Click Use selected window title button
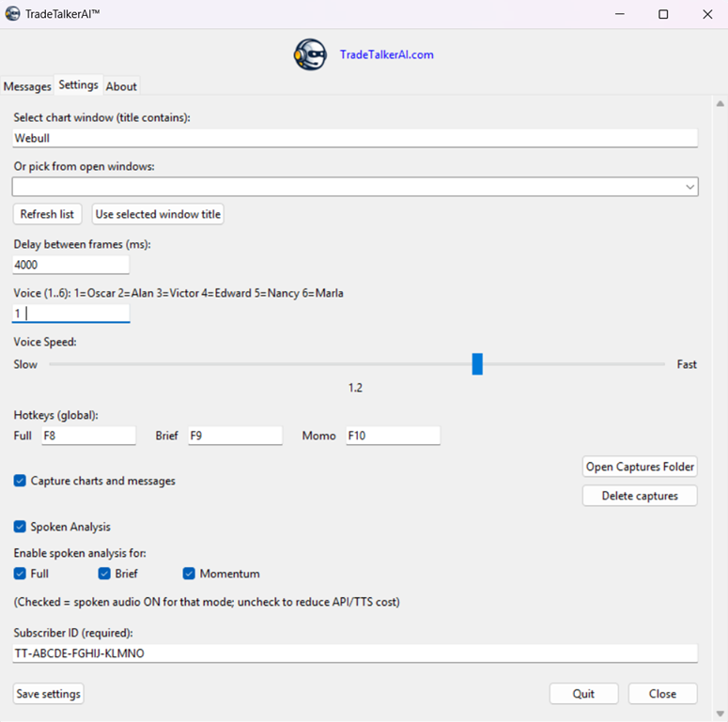The width and height of the screenshot is (728, 722). 158,214
